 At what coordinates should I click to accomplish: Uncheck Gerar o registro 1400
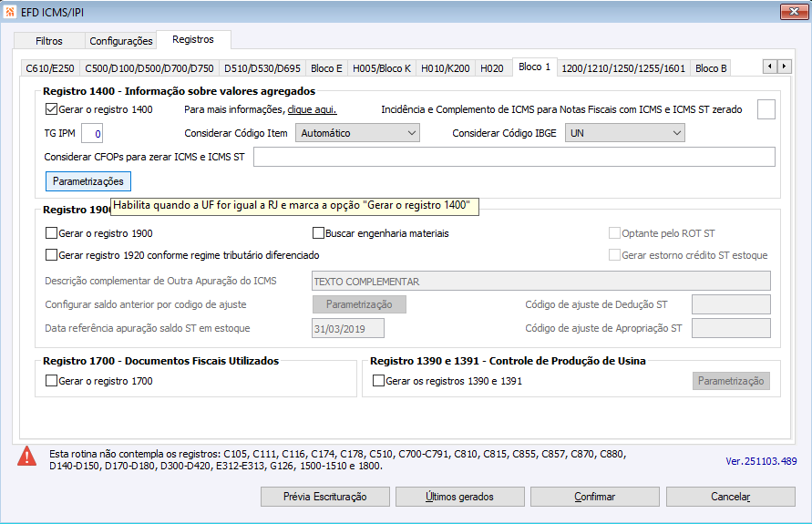pos(51,109)
